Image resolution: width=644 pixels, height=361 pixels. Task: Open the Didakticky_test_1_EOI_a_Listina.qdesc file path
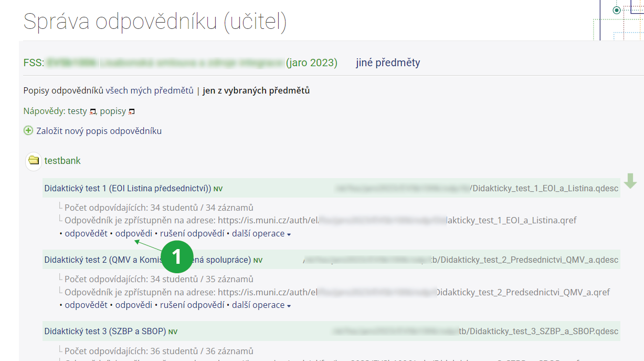(x=545, y=189)
